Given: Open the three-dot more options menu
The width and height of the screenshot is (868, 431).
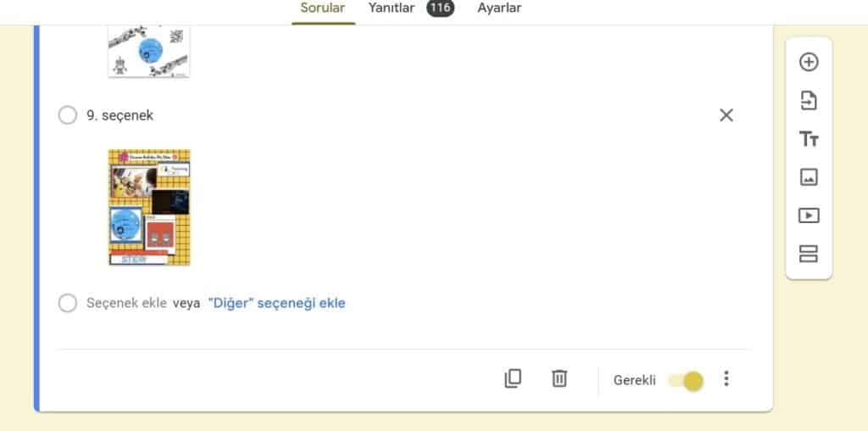Looking at the screenshot, I should [726, 379].
